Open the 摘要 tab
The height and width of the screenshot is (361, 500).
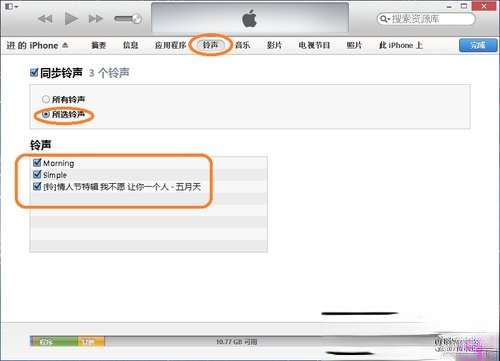coord(99,45)
